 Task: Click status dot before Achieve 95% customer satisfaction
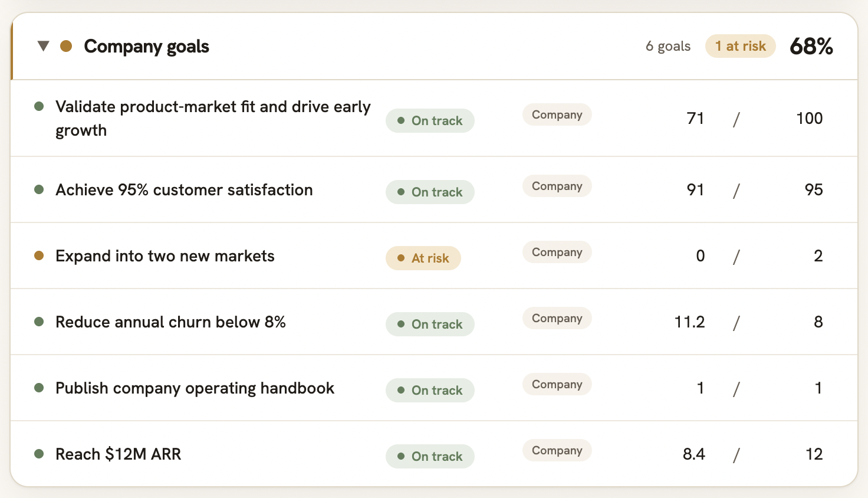coord(39,189)
